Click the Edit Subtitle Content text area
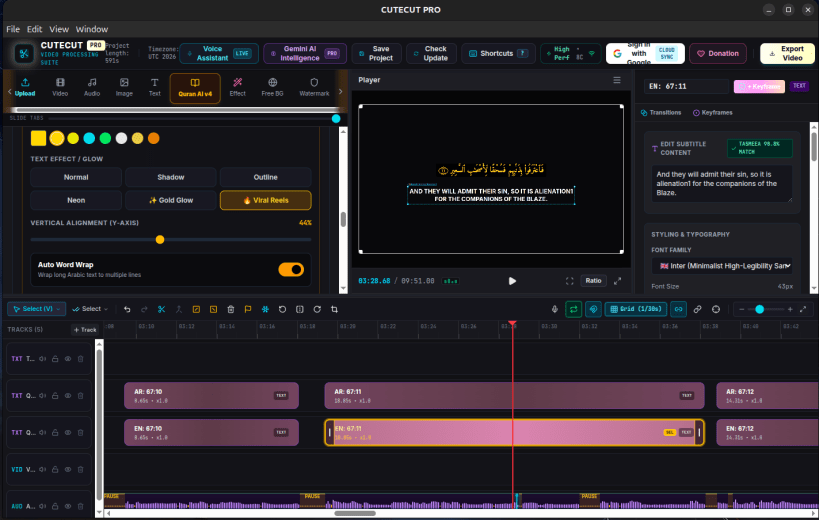This screenshot has height=520, width=819. pos(722,184)
